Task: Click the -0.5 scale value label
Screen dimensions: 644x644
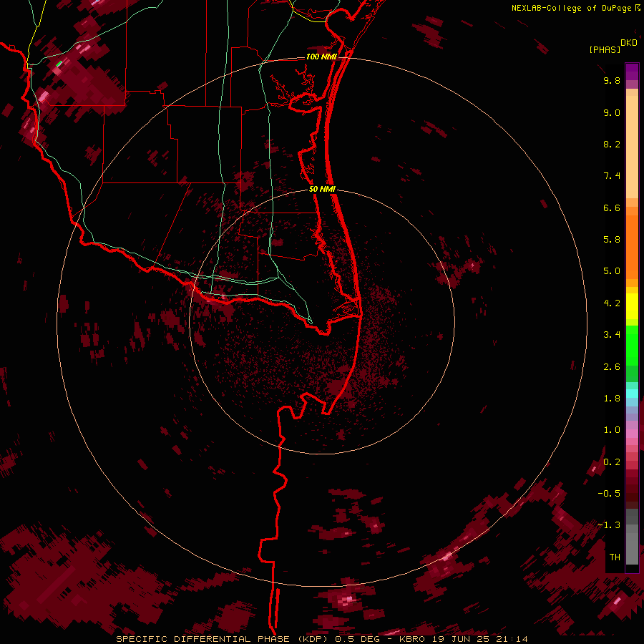Action: point(609,493)
